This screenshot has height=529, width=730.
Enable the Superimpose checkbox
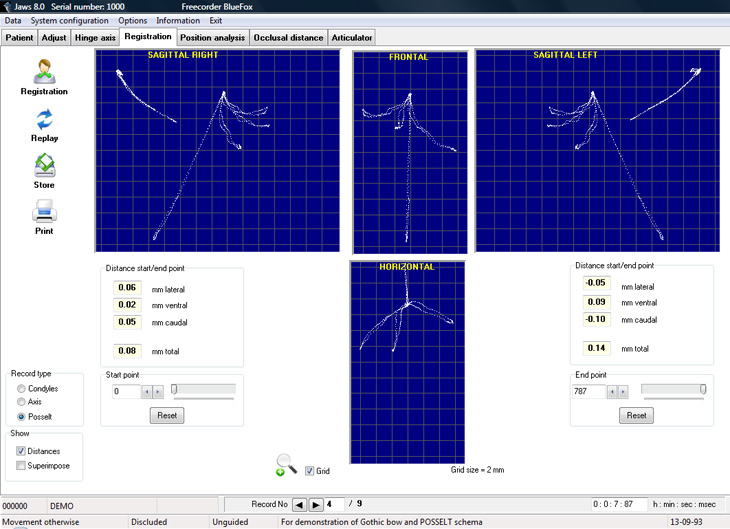[21, 465]
